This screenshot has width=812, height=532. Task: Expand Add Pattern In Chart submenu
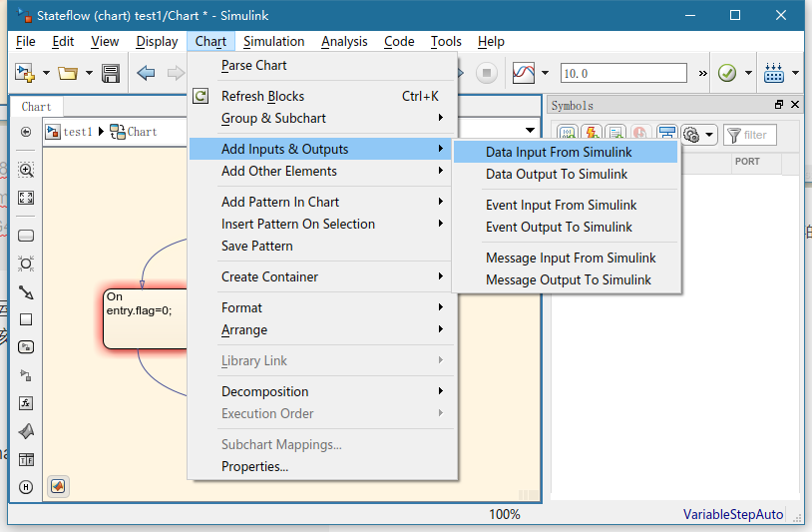(323, 202)
